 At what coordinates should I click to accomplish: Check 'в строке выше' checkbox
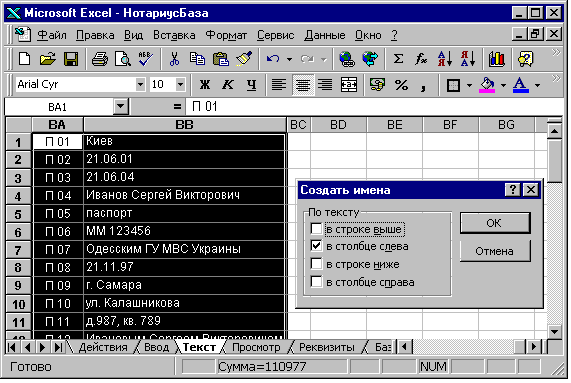[x=316, y=229]
